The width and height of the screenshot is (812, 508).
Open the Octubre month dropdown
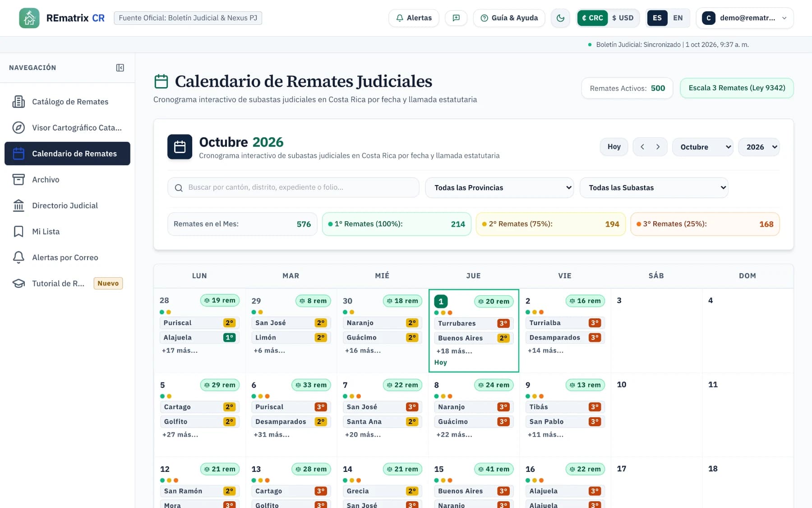tap(703, 147)
